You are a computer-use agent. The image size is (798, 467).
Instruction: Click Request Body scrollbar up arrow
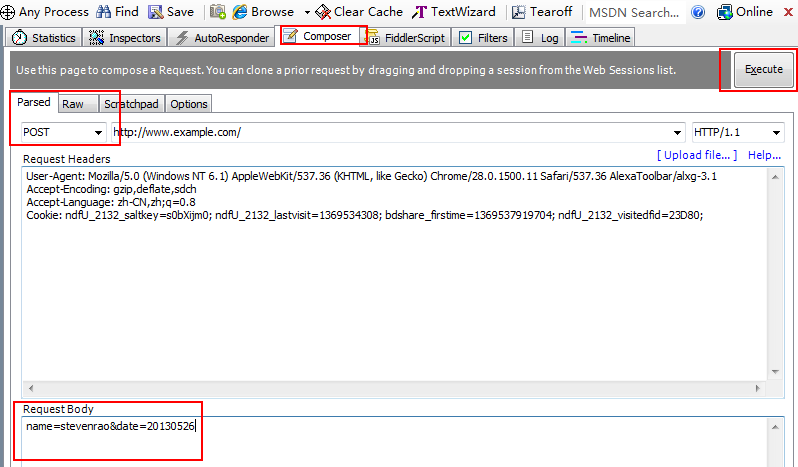point(775,427)
